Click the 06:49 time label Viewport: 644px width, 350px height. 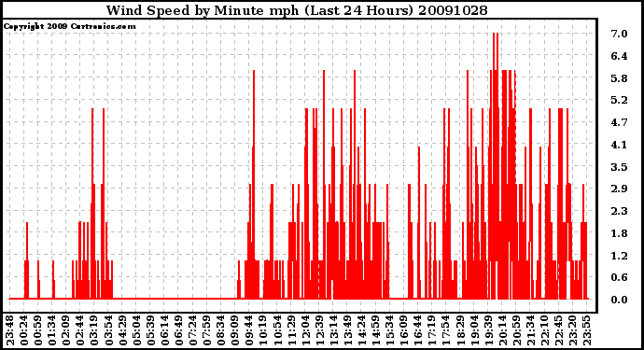coord(178,330)
